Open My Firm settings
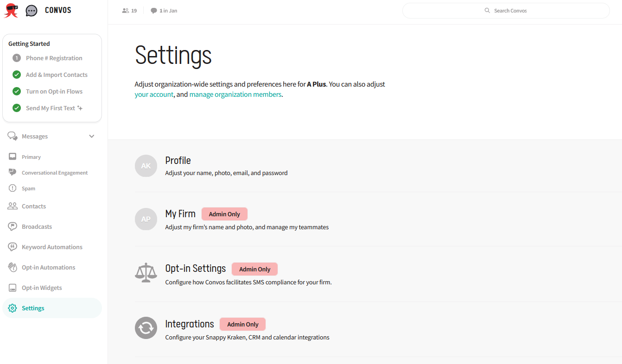This screenshot has height=364, width=622. click(180, 214)
